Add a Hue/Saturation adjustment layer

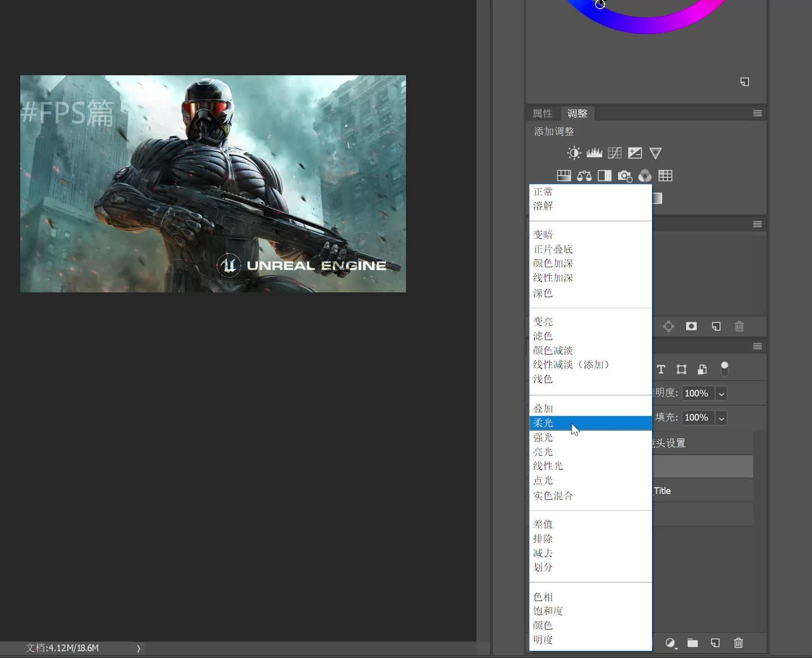click(564, 176)
